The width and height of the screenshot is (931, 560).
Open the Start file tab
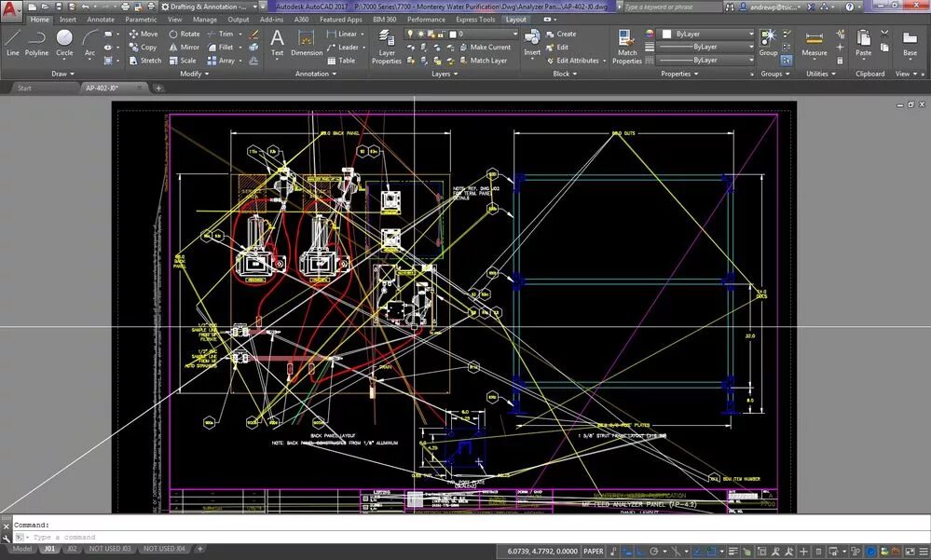tap(24, 88)
